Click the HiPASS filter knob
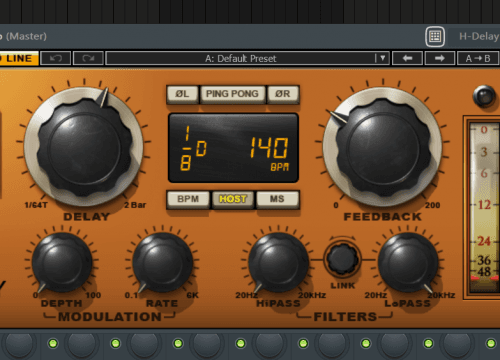 pyautogui.click(x=279, y=263)
